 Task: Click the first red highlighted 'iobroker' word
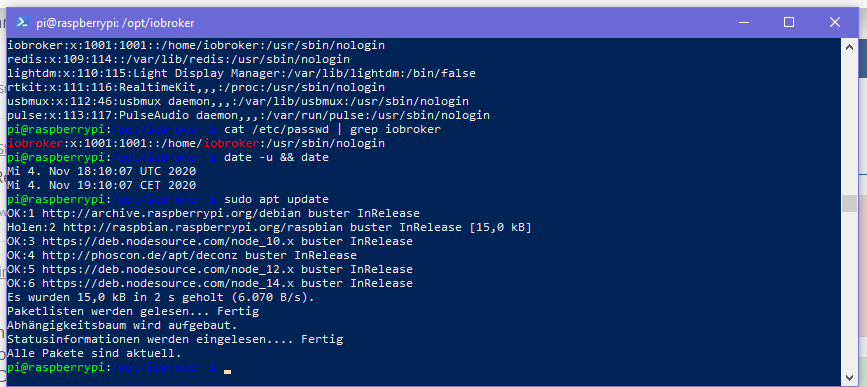point(35,144)
